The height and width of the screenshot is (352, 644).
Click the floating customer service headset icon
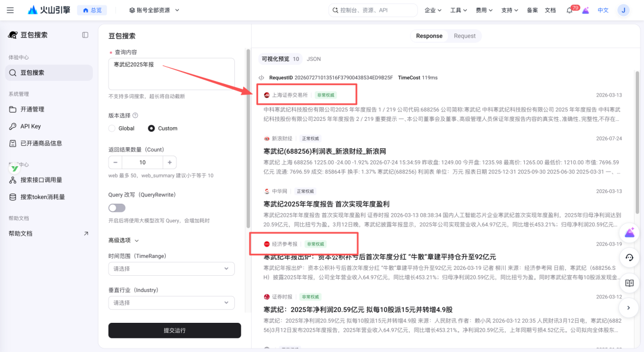tap(629, 258)
